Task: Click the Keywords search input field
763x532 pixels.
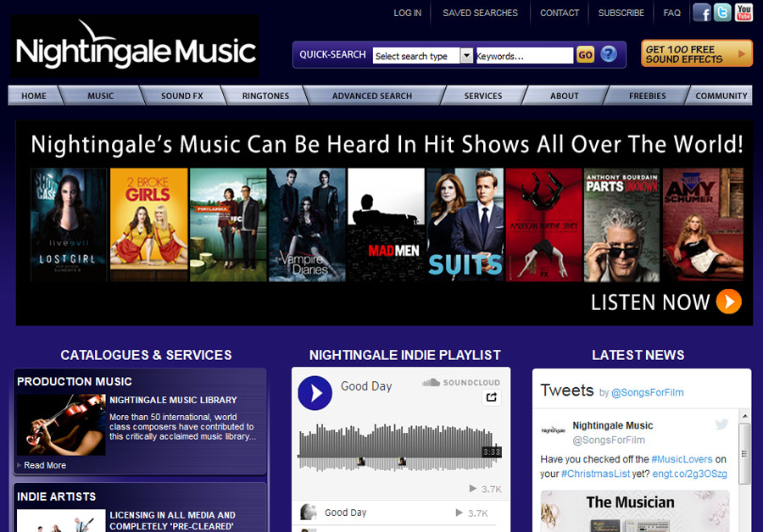Action: coord(524,56)
